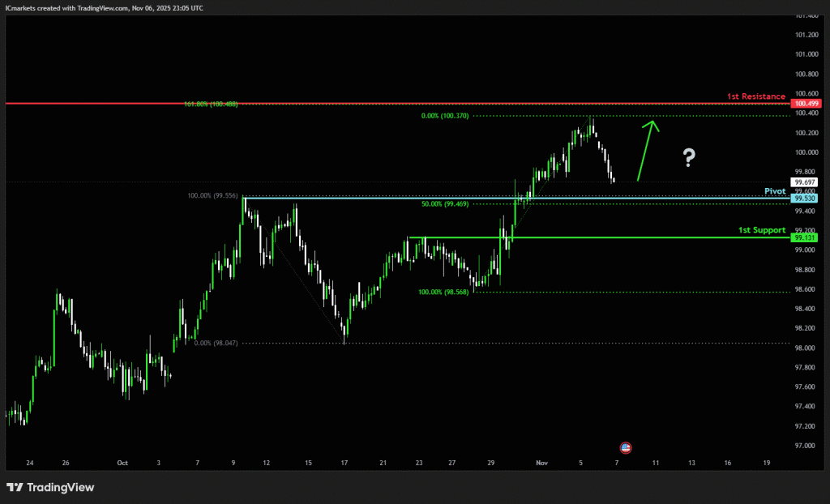Click the TradingView logo in the footer

tap(50, 487)
